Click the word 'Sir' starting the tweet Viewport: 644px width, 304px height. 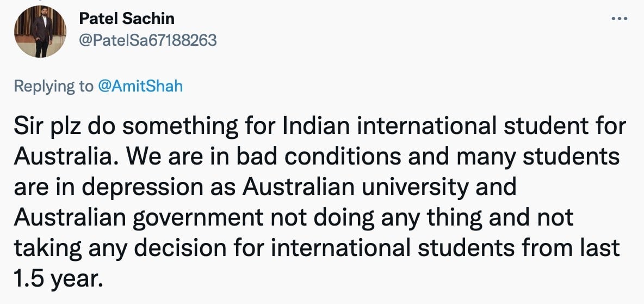click(26, 127)
